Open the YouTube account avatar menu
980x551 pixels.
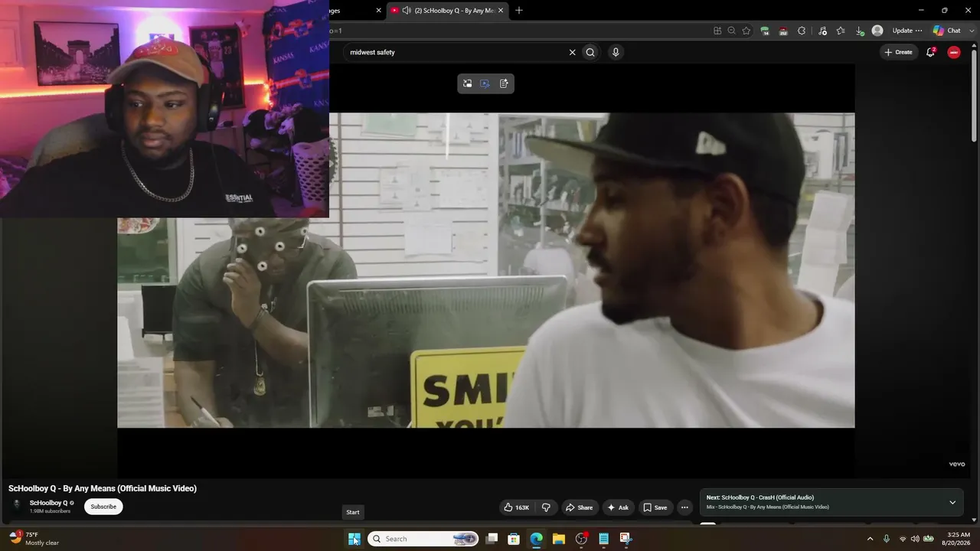coord(954,52)
